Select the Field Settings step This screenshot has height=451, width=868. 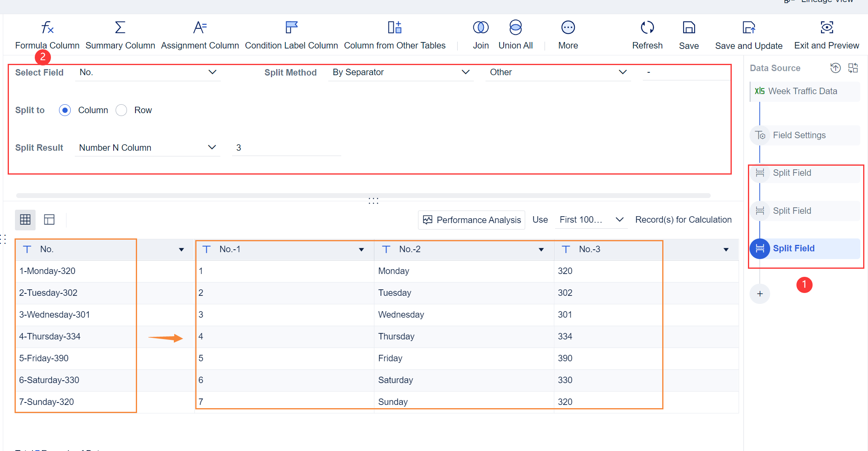[805, 135]
